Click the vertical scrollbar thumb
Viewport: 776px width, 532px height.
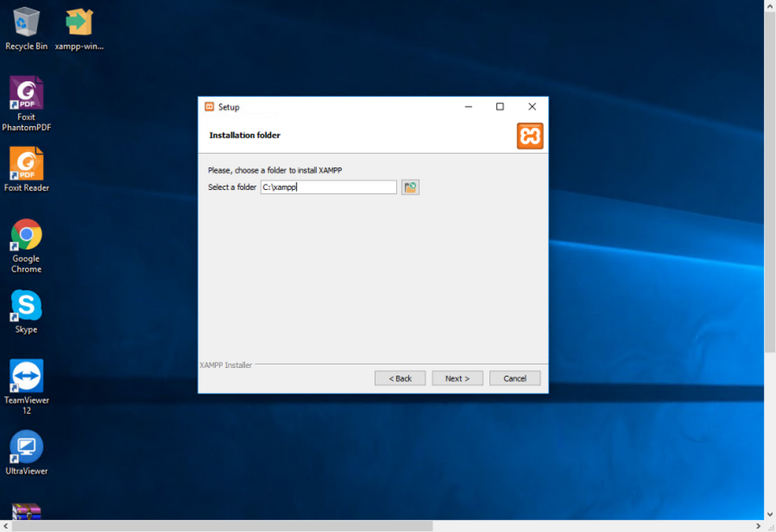pyautogui.click(x=770, y=182)
